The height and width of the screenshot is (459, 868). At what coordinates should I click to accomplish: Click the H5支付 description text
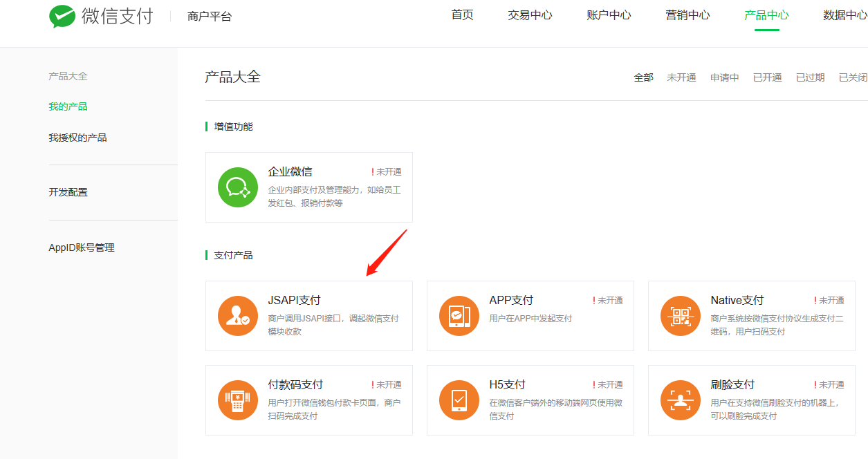[x=556, y=409]
